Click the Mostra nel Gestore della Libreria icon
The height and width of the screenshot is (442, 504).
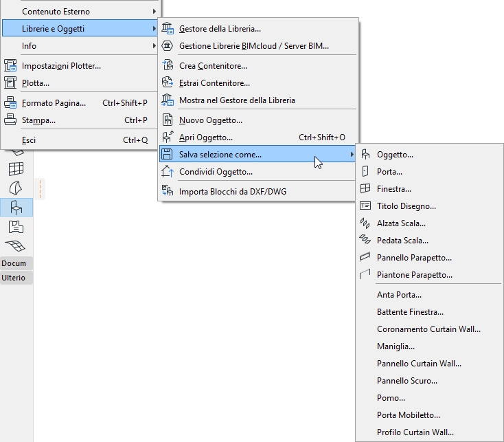click(x=167, y=100)
